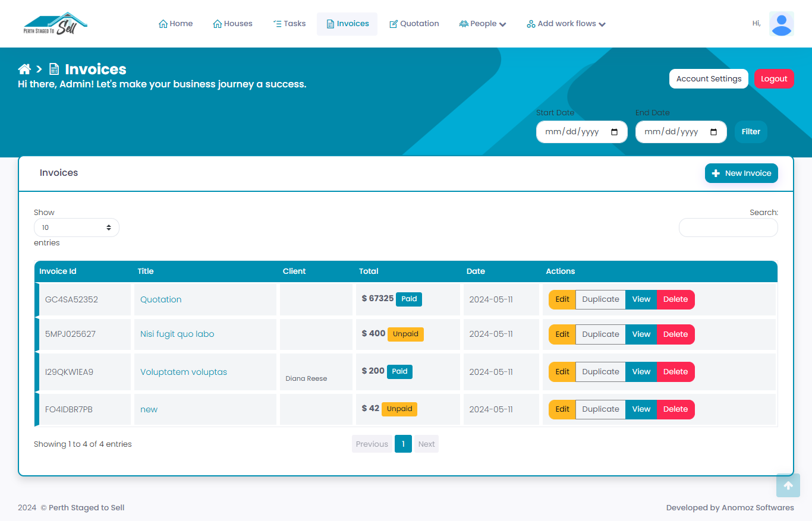Screen dimensions: 812x521
Task: Open the Start Date calendar picker icon
Action: 615,132
